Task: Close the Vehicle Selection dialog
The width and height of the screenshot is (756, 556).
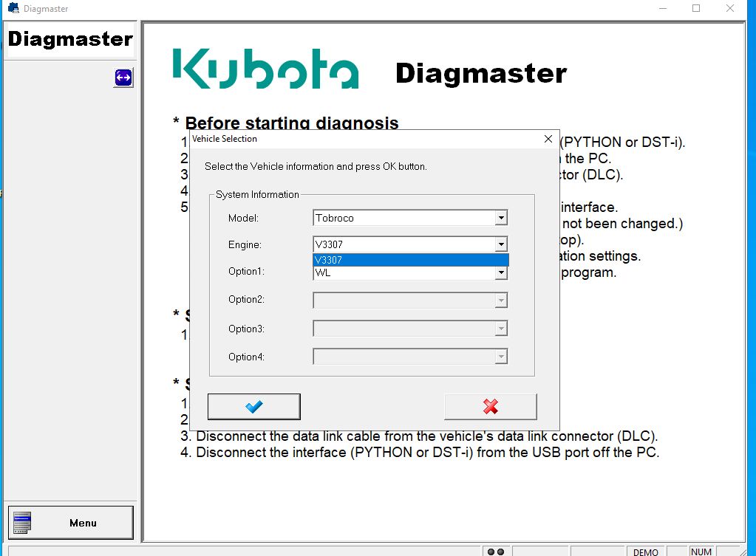Action: [x=548, y=139]
